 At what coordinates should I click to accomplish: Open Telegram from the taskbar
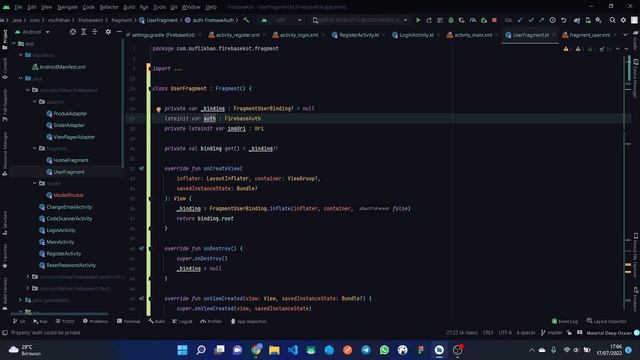366,350
